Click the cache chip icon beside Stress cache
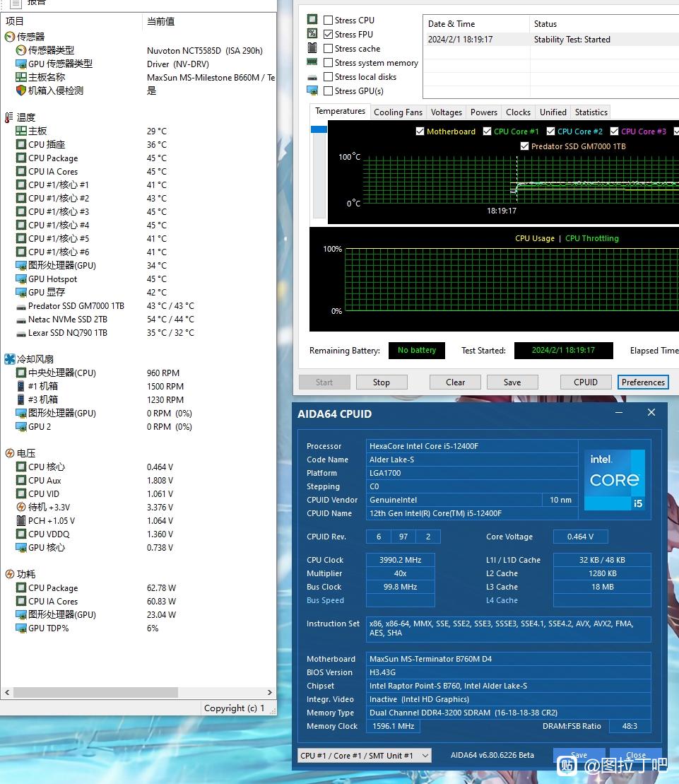 click(312, 48)
